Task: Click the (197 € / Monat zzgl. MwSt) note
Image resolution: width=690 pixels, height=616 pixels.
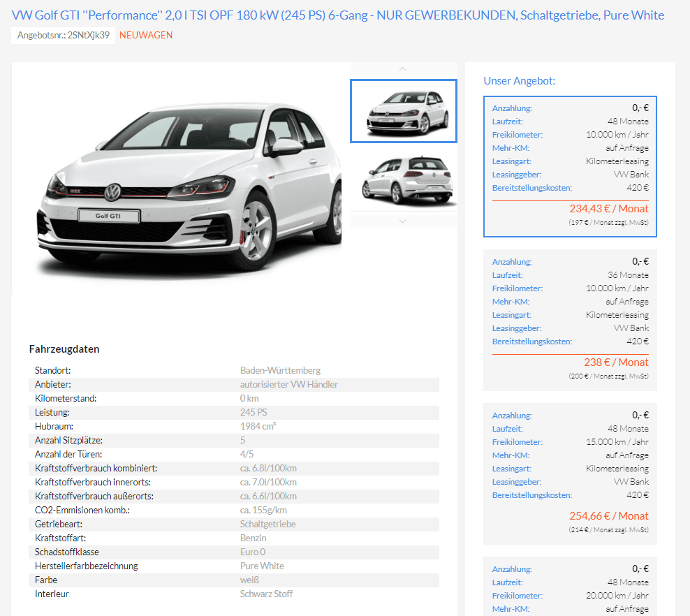Action: tap(608, 223)
